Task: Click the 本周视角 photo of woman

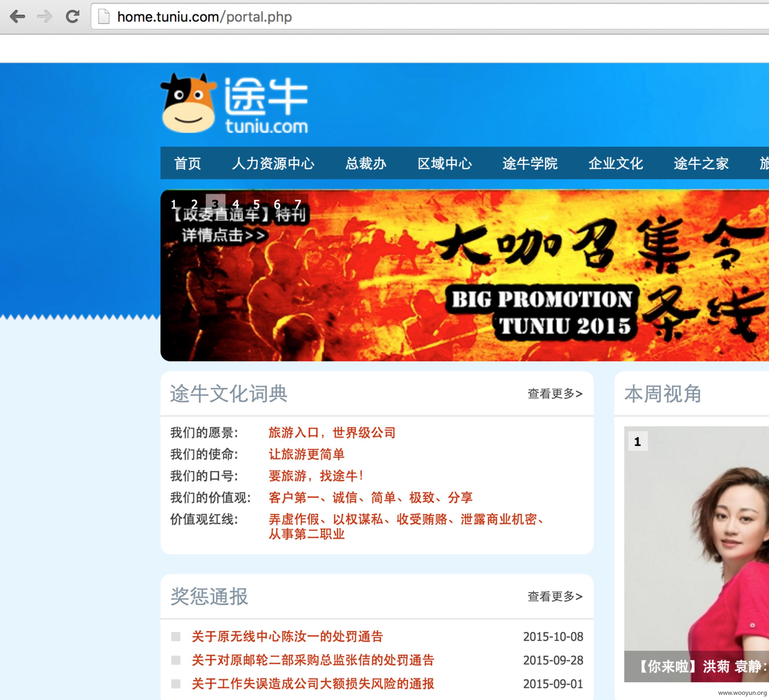Action: (x=697, y=554)
